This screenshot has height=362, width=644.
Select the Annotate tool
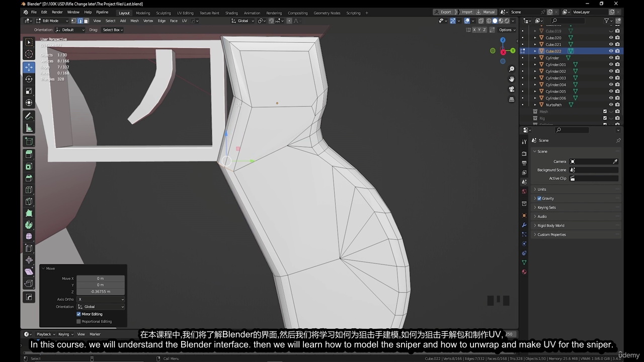(x=29, y=116)
